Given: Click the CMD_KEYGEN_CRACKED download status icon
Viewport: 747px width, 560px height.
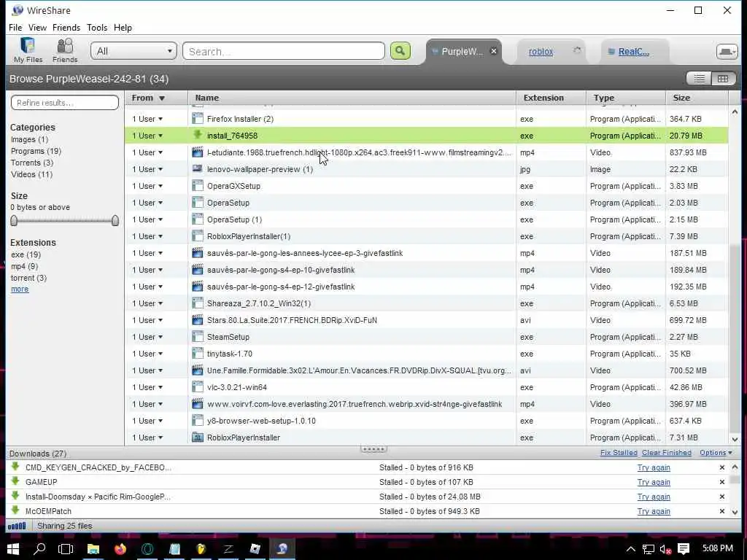Looking at the screenshot, I should (x=15, y=467).
